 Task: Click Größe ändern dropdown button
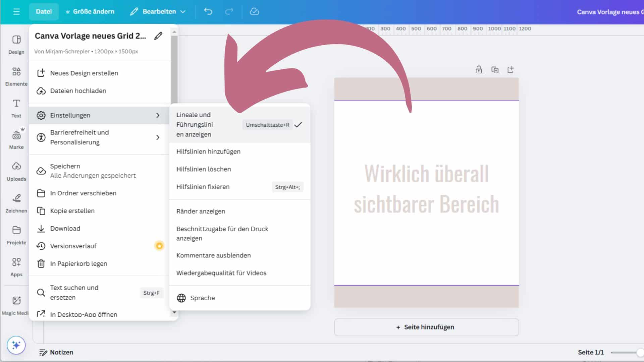[89, 11]
